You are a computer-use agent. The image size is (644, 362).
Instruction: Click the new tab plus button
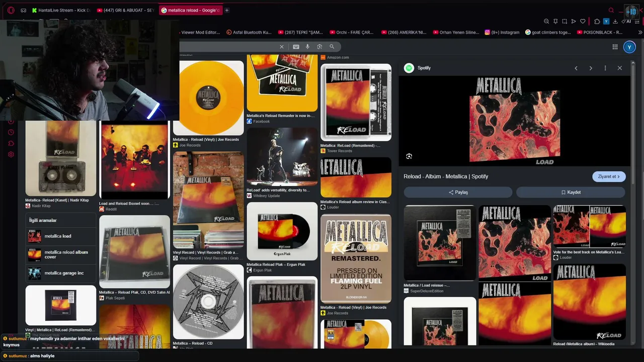tap(227, 10)
